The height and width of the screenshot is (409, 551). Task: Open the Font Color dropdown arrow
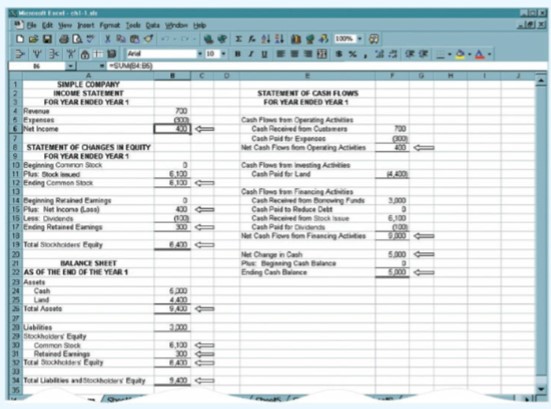click(x=490, y=54)
